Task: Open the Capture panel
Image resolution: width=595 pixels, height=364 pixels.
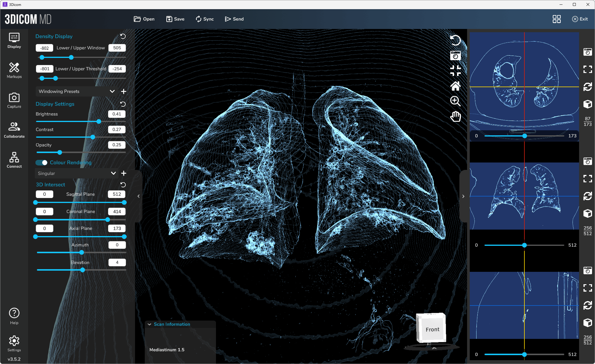Action: click(x=14, y=100)
